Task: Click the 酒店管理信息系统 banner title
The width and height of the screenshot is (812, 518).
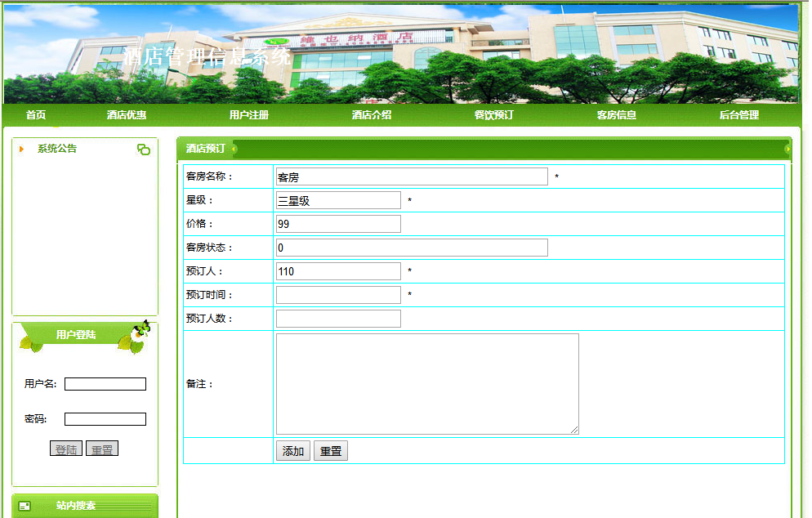Action: (x=207, y=56)
